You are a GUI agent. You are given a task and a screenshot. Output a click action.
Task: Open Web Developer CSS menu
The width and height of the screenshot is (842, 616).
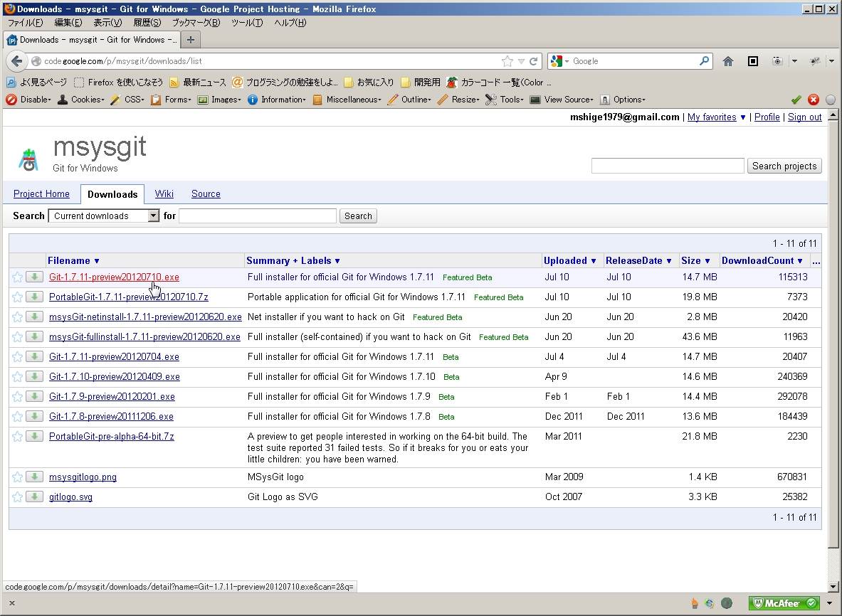pyautogui.click(x=127, y=100)
